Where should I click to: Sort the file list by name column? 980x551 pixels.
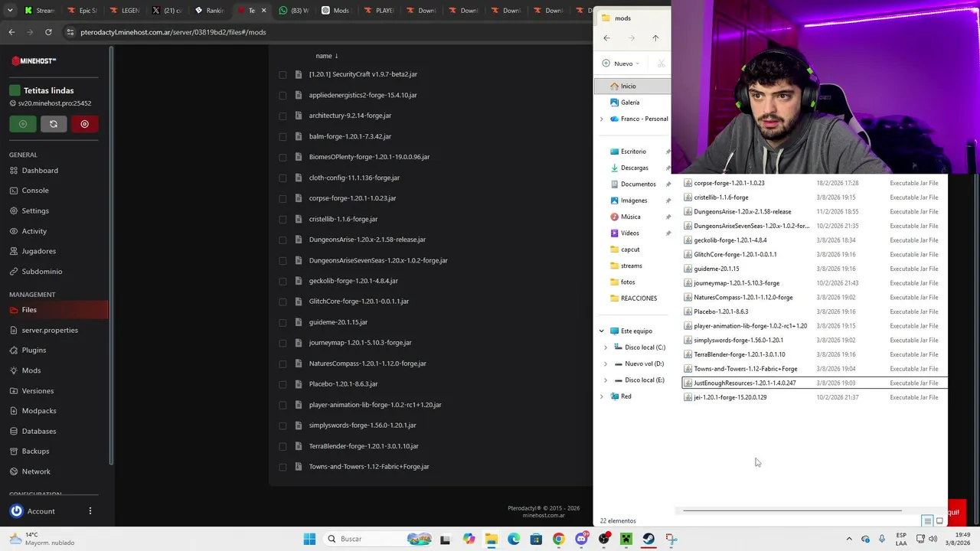327,56
